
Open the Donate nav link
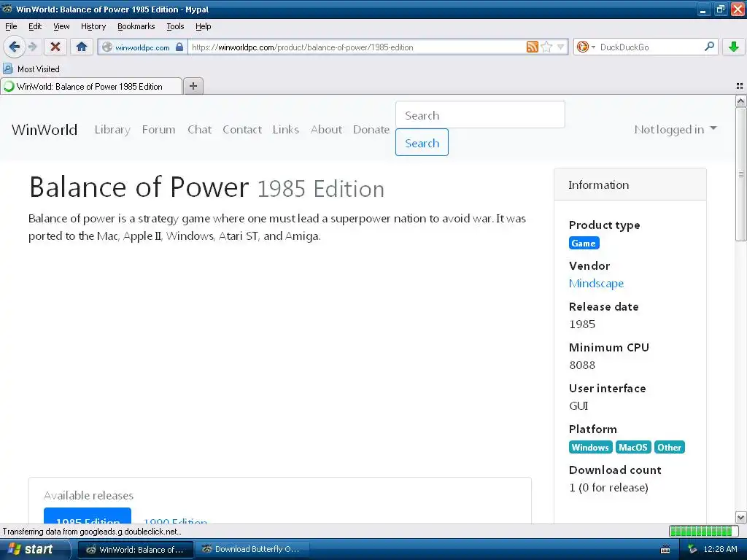(x=371, y=130)
